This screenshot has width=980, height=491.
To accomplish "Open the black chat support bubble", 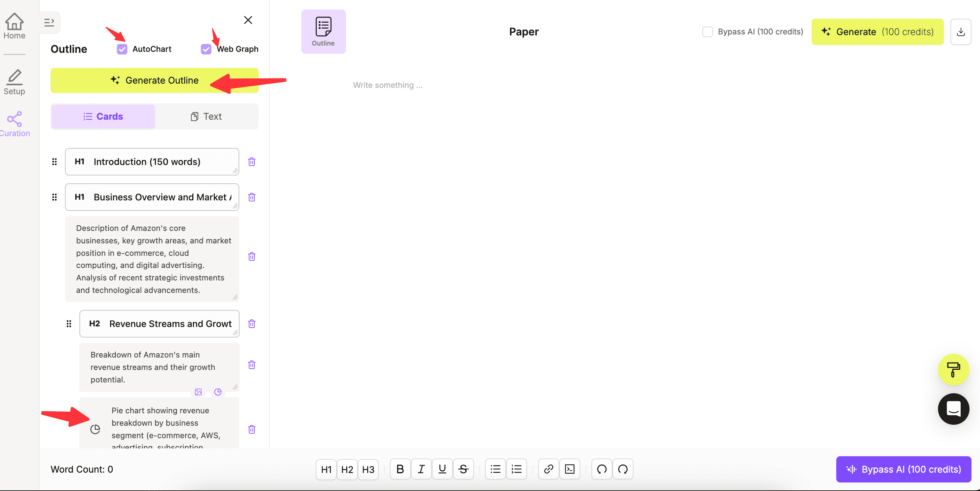I will click(953, 409).
